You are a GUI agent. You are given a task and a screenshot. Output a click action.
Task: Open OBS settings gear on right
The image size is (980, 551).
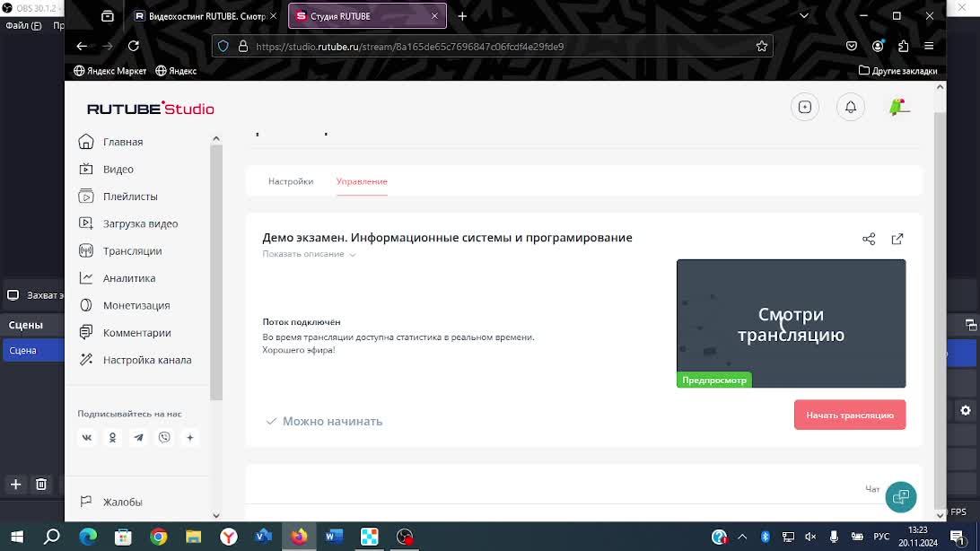pos(966,410)
